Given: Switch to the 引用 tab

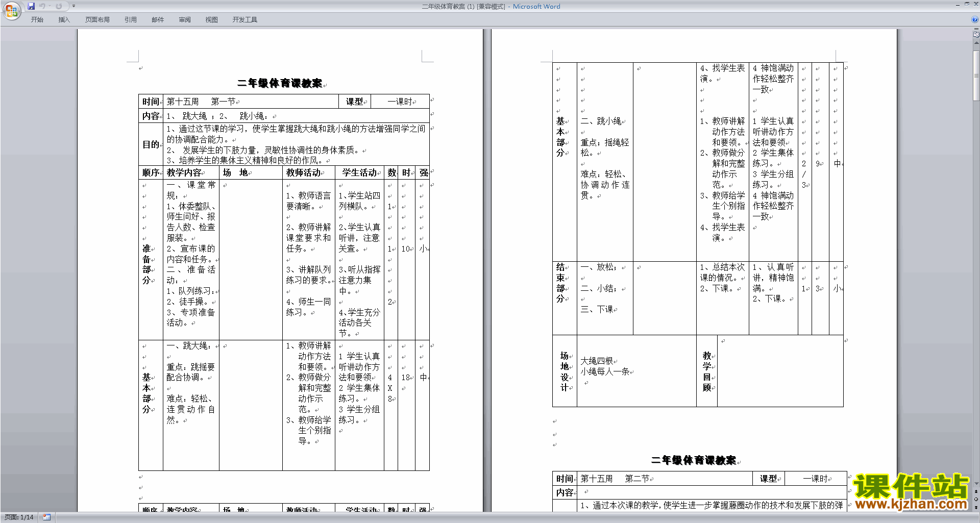Looking at the screenshot, I should 130,19.
